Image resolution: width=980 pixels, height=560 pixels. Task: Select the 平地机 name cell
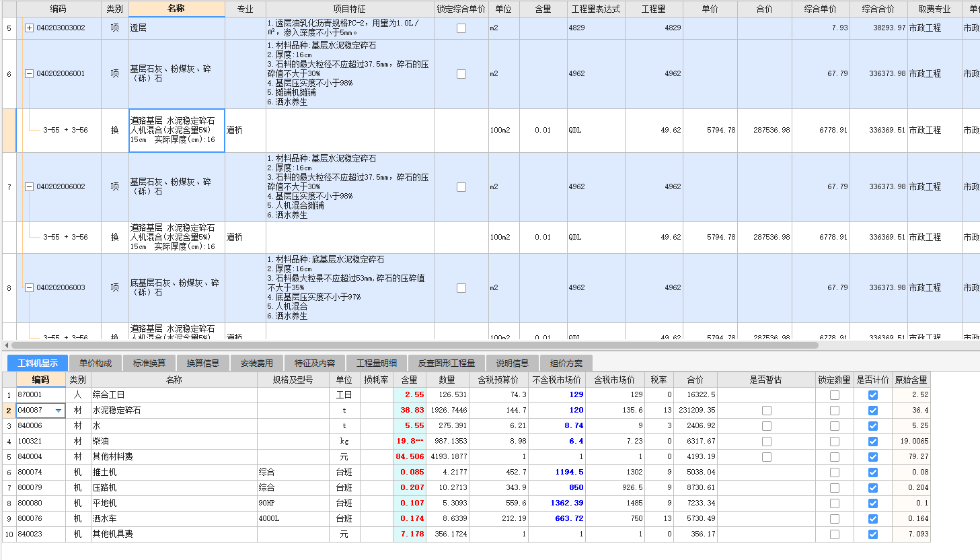pyautogui.click(x=174, y=503)
